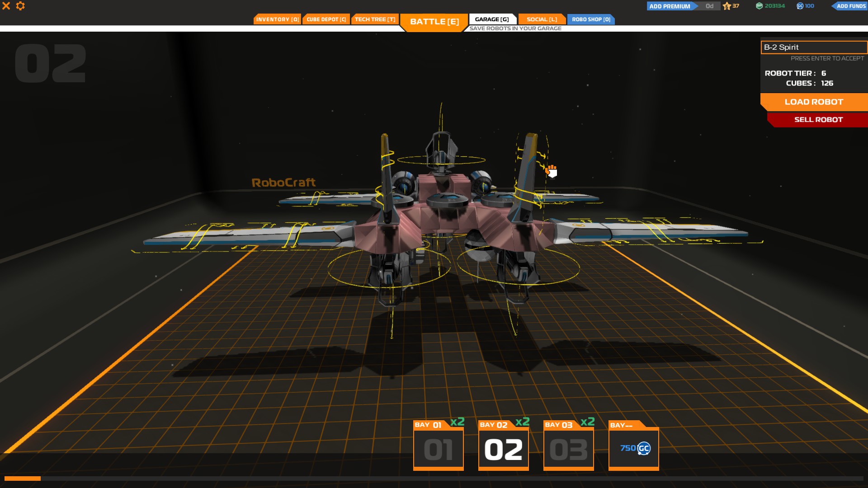Screen dimensions: 868x488
Task: Click the GC currency icon in top bar
Action: (800, 6)
